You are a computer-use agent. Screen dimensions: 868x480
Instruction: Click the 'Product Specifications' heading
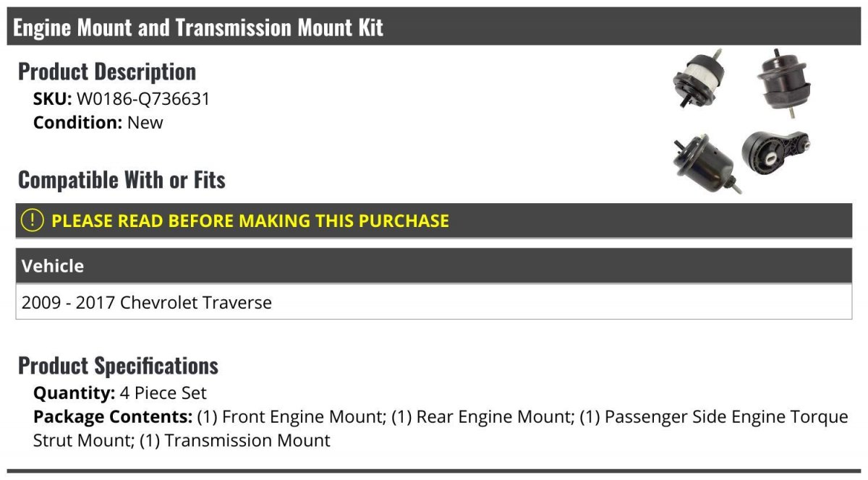pyautogui.click(x=118, y=366)
